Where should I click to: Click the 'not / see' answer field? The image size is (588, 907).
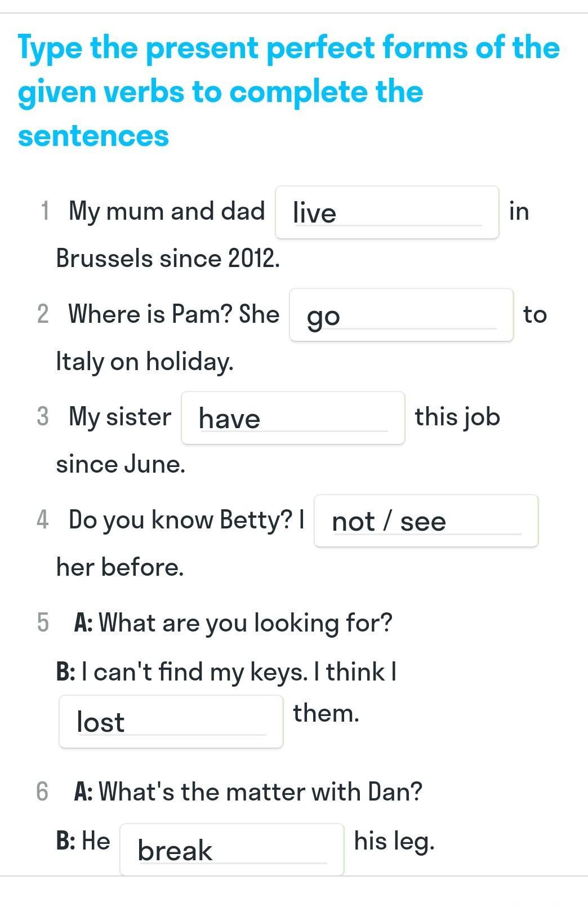[x=426, y=521]
